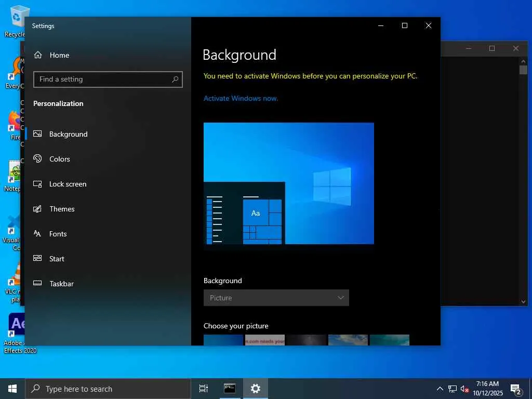532x399 pixels.
Task: Click the Fonts AA icon
Action: click(37, 233)
